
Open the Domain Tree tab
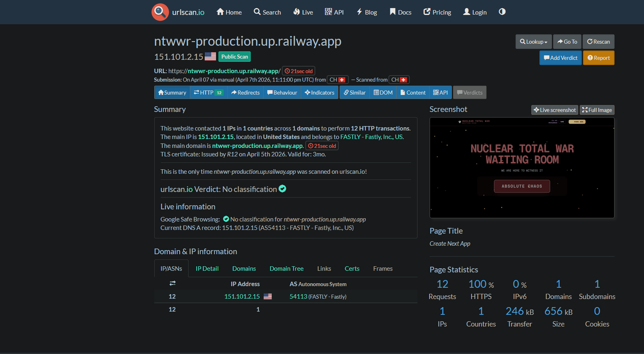tap(287, 269)
